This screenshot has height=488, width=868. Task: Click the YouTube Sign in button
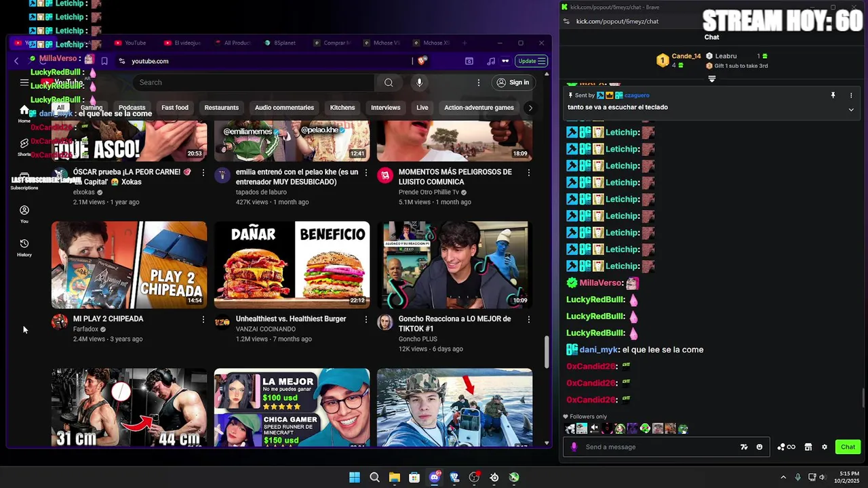click(x=513, y=83)
